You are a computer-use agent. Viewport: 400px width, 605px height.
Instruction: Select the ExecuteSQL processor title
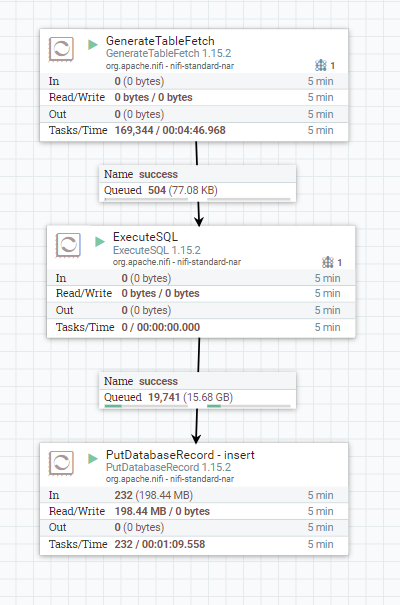click(x=145, y=237)
